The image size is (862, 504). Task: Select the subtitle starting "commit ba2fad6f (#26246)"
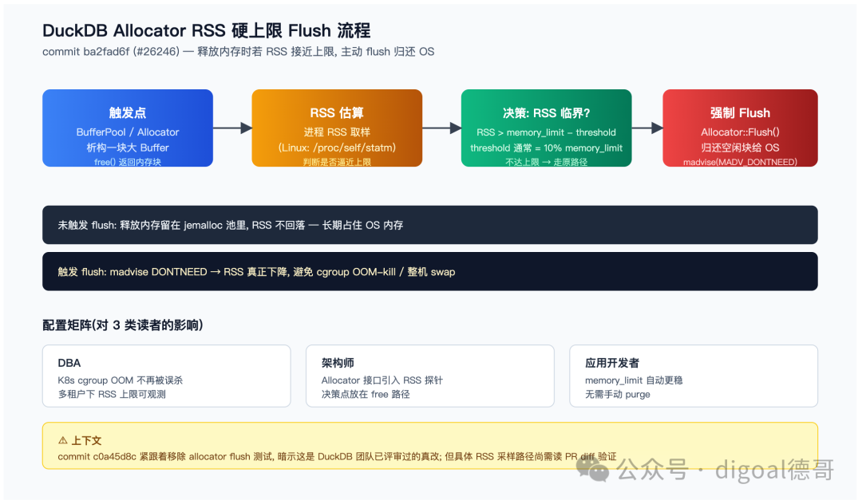pyautogui.click(x=238, y=52)
